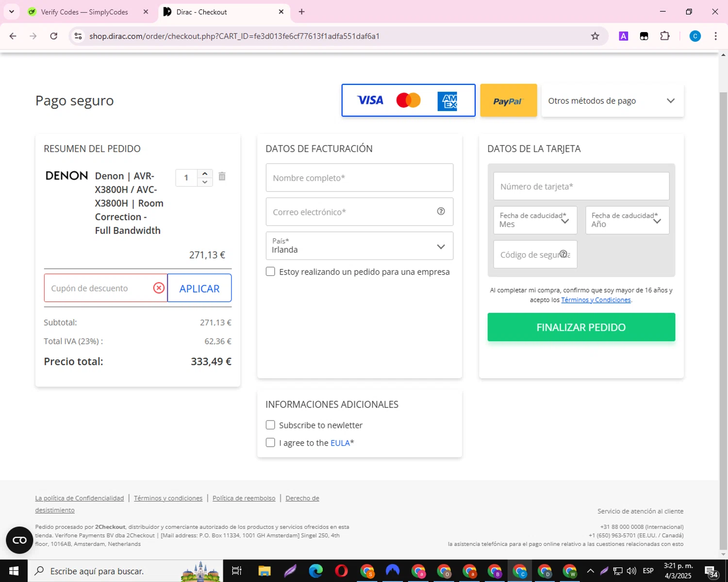Open volume control in system tray

[x=631, y=571]
